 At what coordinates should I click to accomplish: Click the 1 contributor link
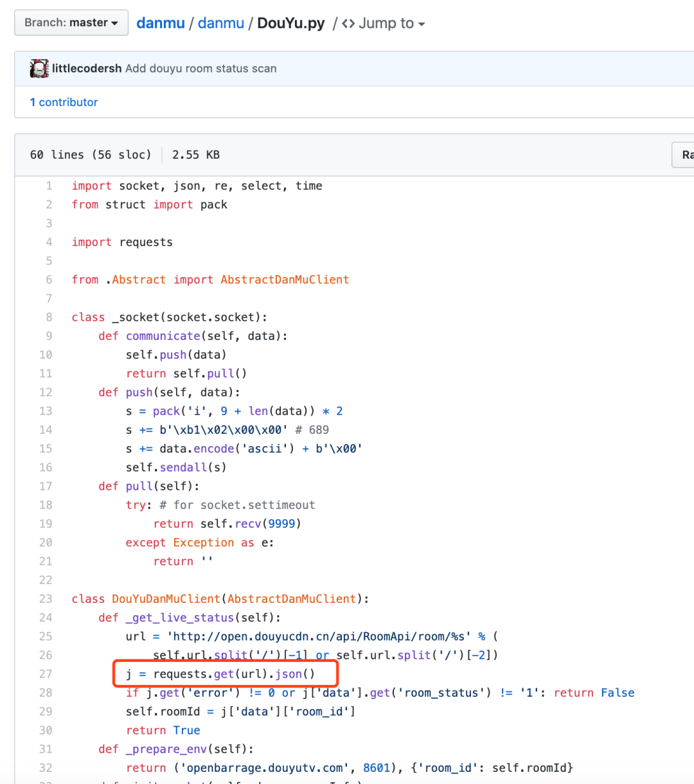(64, 102)
